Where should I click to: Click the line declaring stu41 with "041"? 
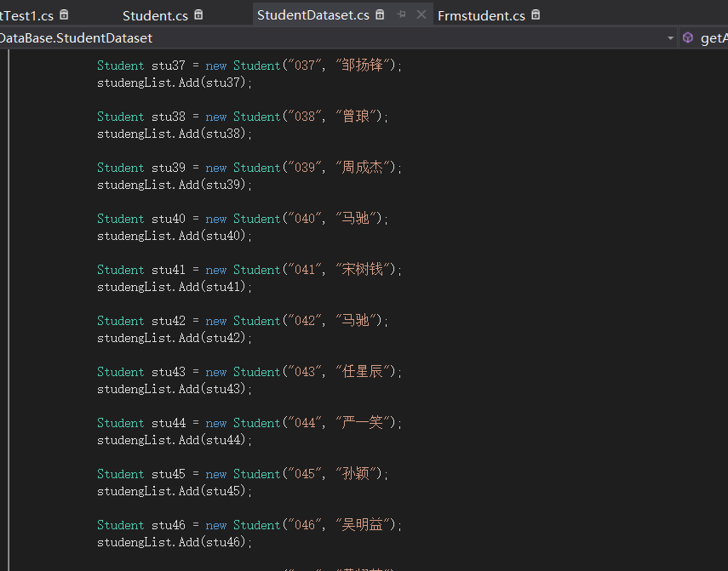249,270
